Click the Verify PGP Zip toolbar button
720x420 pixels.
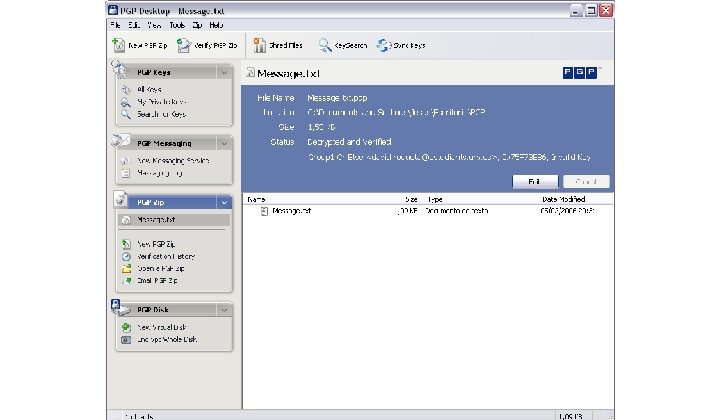coord(207,45)
